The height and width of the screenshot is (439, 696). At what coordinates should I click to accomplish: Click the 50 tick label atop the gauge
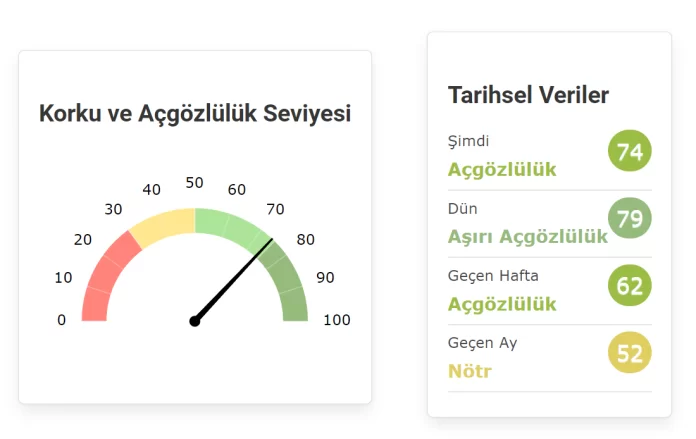195,183
